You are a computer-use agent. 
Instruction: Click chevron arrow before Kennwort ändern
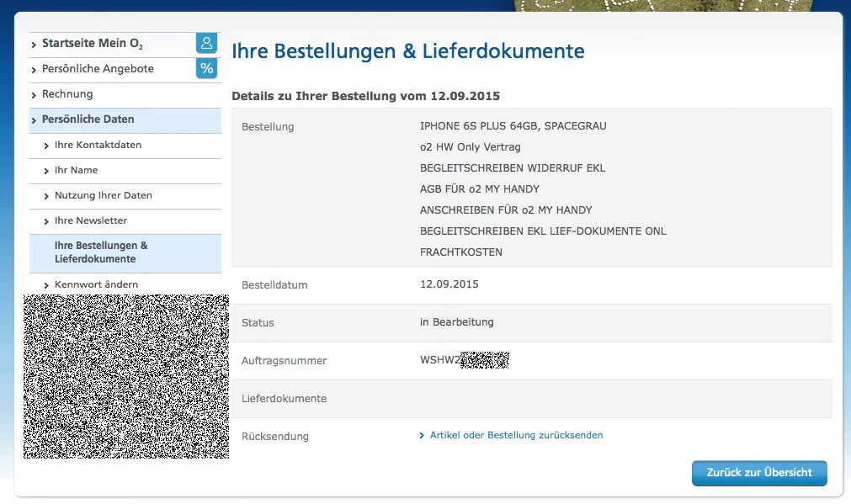46,285
